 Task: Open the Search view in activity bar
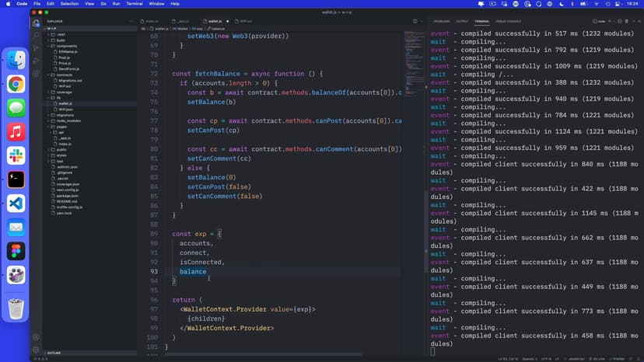point(36,36)
